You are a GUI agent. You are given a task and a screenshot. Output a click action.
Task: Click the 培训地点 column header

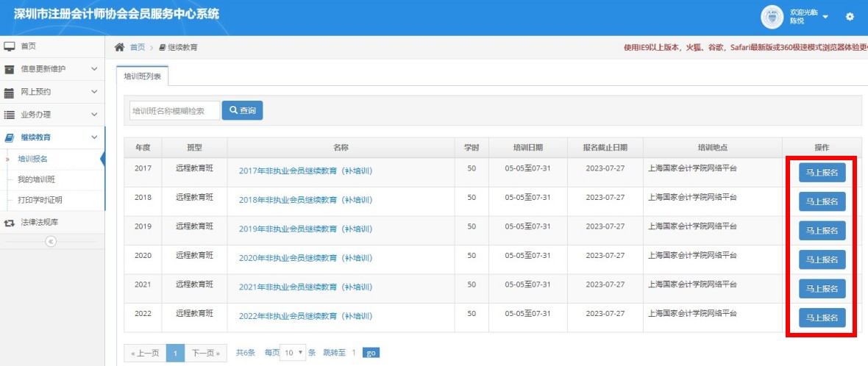[x=713, y=148]
